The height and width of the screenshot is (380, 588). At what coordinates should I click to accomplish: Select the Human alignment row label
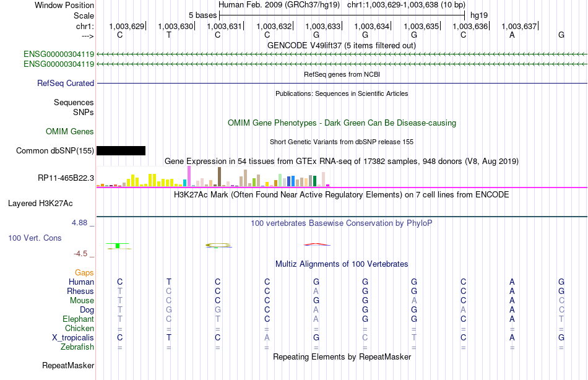tap(81, 282)
